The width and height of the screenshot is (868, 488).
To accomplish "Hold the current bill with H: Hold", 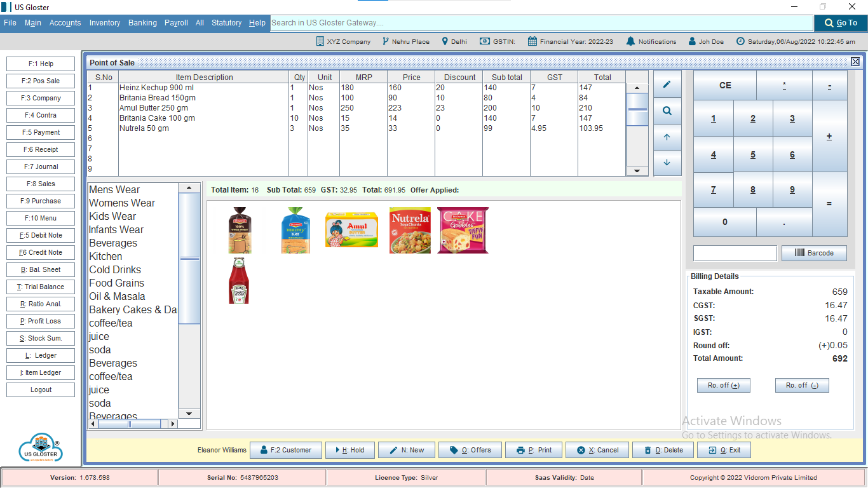I will [x=350, y=450].
